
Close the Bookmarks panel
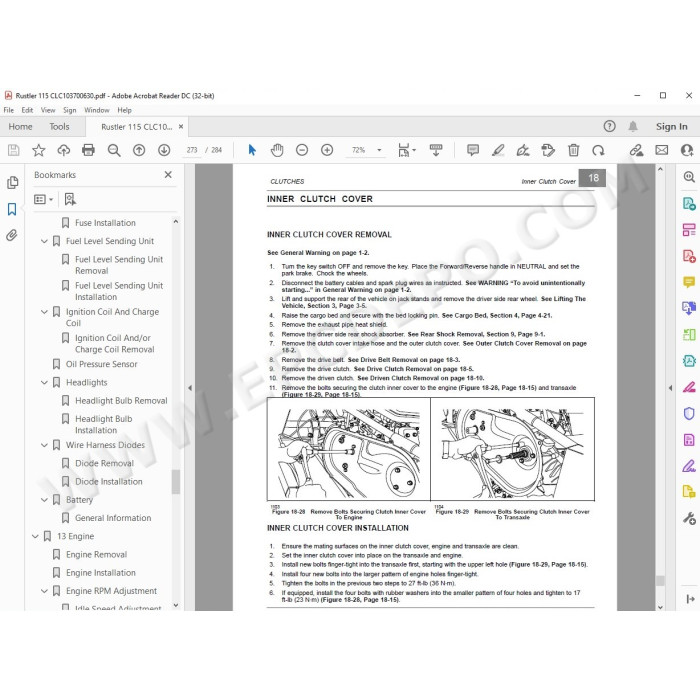click(168, 175)
